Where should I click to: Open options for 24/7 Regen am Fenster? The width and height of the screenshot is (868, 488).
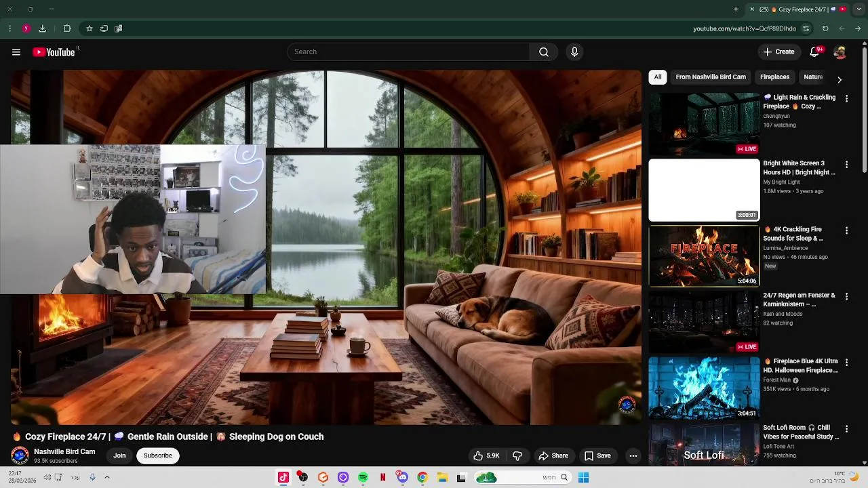pyautogui.click(x=846, y=297)
